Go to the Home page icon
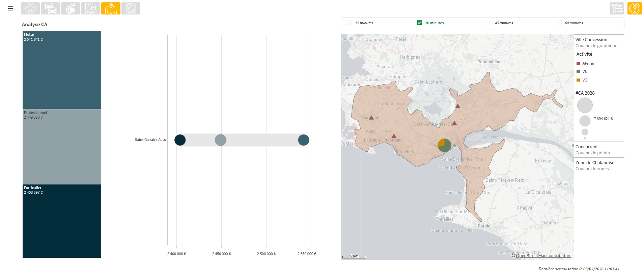 pyautogui.click(x=30, y=8)
